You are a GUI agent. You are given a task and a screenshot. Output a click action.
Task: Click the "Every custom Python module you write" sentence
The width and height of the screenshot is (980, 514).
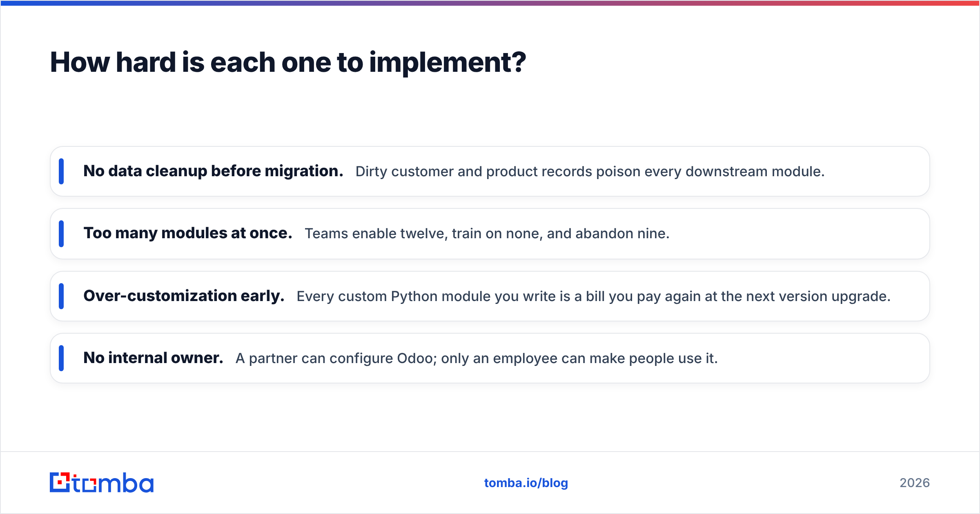(594, 296)
